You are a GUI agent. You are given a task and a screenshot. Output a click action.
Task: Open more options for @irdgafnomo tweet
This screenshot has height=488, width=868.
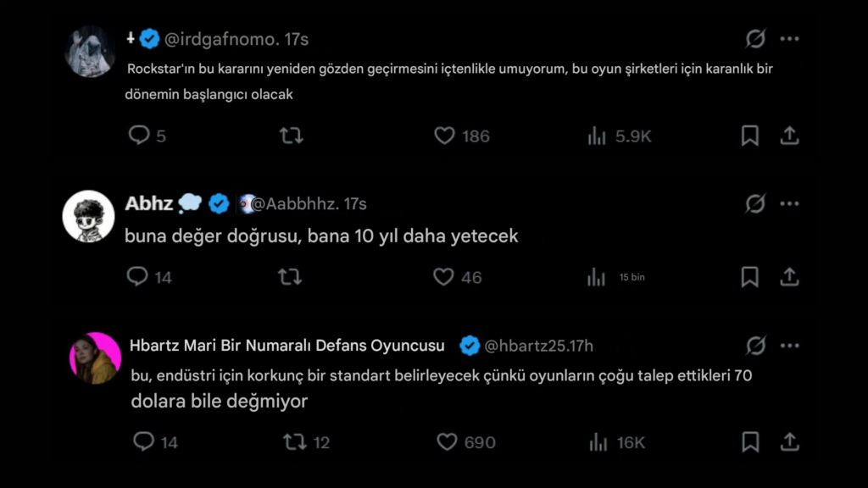[789, 39]
